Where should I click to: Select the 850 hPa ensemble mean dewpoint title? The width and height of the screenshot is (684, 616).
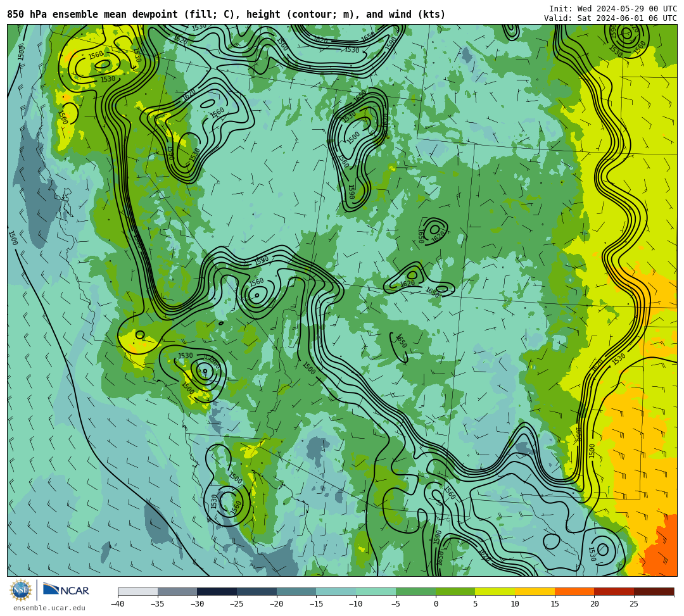click(226, 15)
